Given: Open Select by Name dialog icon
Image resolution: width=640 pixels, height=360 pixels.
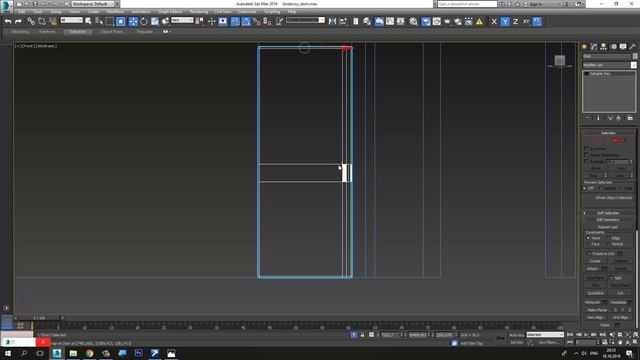Looking at the screenshot, I should point(99,21).
